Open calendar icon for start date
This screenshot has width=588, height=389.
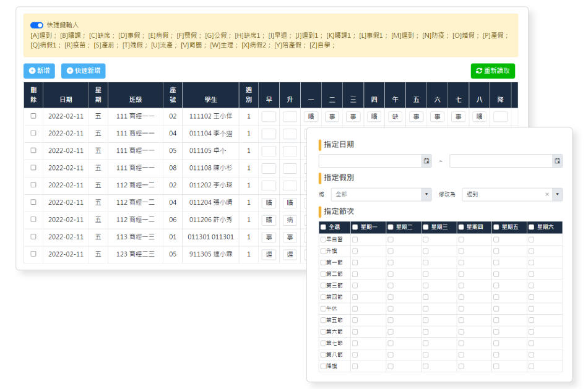tap(426, 161)
